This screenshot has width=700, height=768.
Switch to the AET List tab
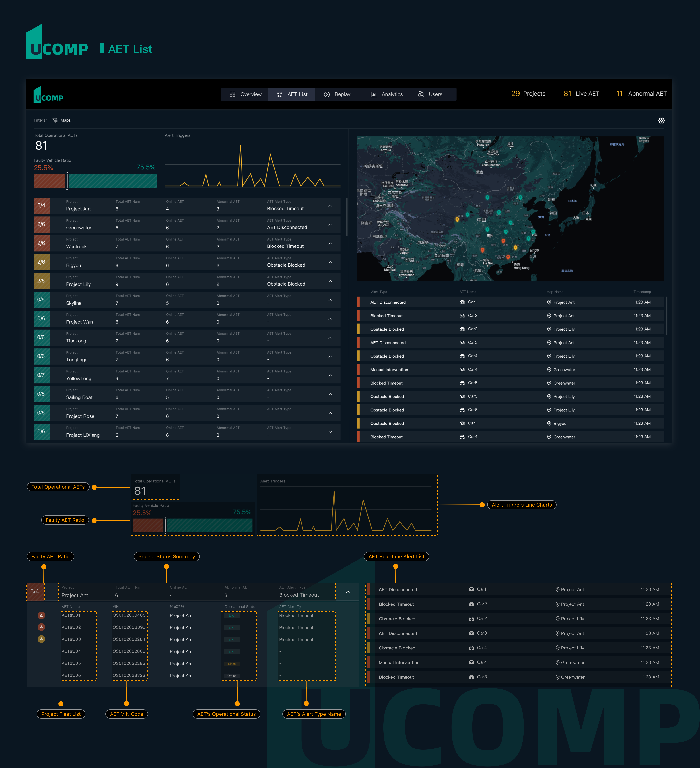pyautogui.click(x=292, y=94)
